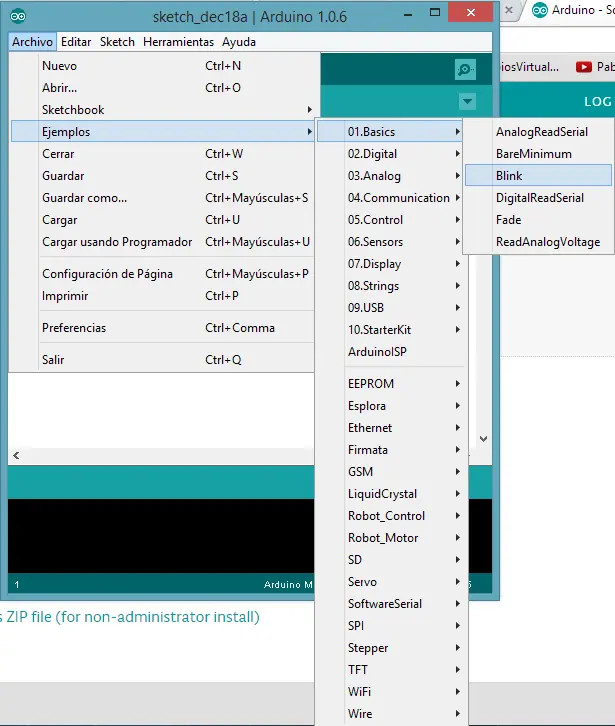Expand Robot_Control library examples
This screenshot has height=726, width=615.
[x=390, y=516]
